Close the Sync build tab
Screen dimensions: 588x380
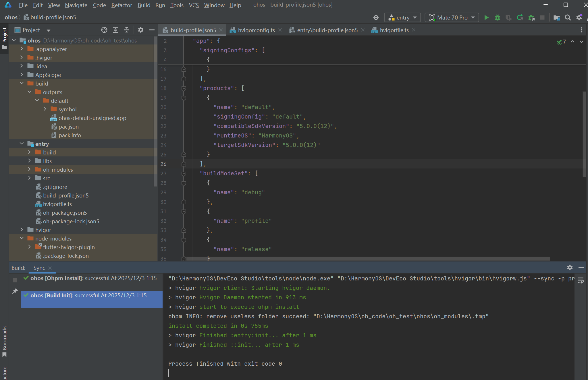[x=50, y=268]
